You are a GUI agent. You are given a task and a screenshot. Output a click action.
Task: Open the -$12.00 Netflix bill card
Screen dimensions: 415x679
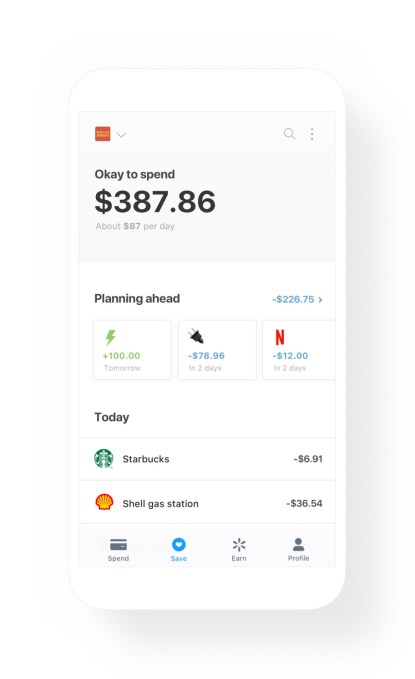[x=299, y=350]
